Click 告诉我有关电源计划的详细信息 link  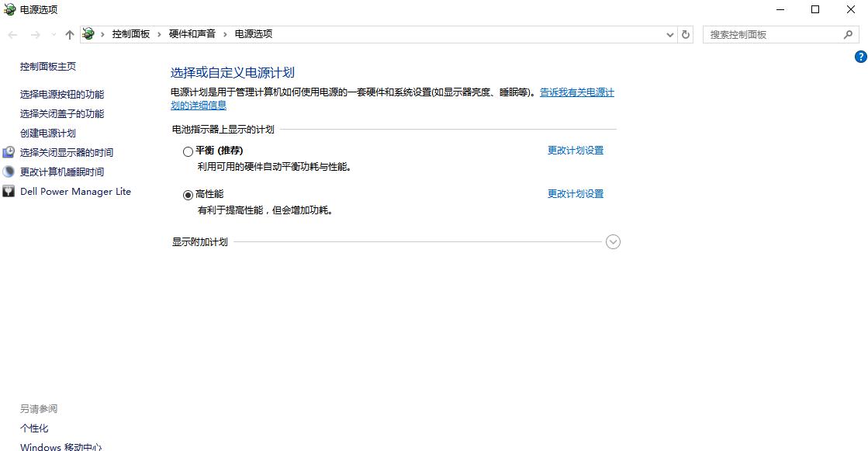pyautogui.click(x=577, y=92)
